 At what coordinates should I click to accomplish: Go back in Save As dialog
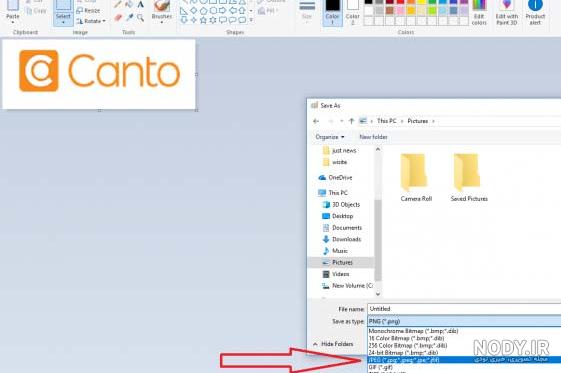pyautogui.click(x=316, y=121)
